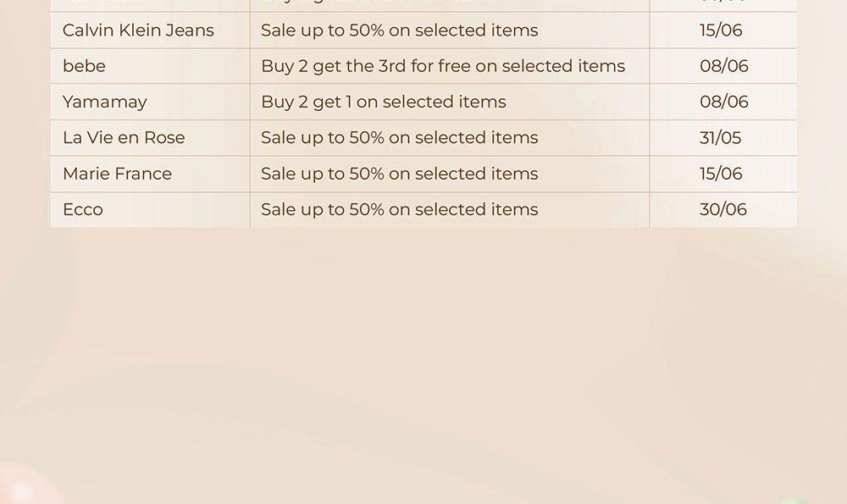The image size is (847, 504).
Task: Click Calvin Klein Jeans sale offer text
Action: point(399,30)
